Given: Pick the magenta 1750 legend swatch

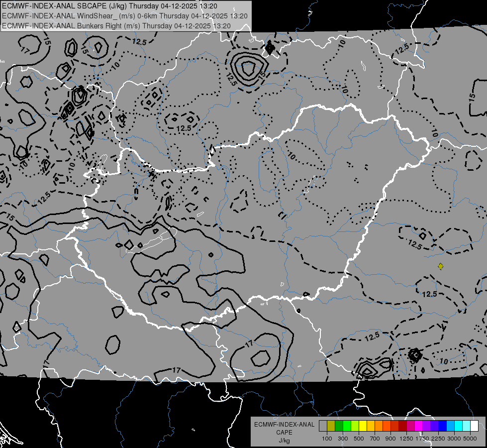Looking at the screenshot, I should (419, 426).
